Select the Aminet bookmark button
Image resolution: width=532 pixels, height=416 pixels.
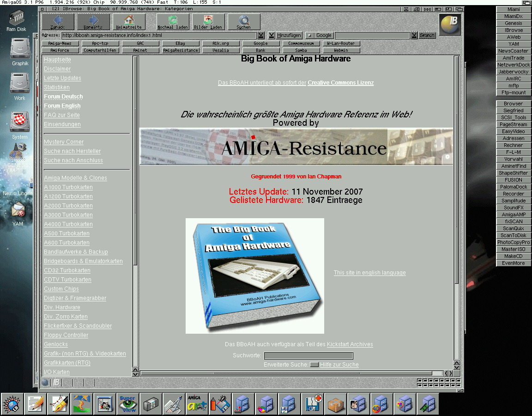click(x=140, y=50)
